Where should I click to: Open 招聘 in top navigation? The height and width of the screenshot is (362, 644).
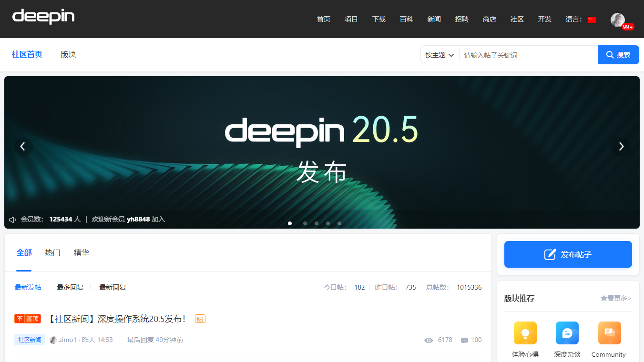(462, 20)
